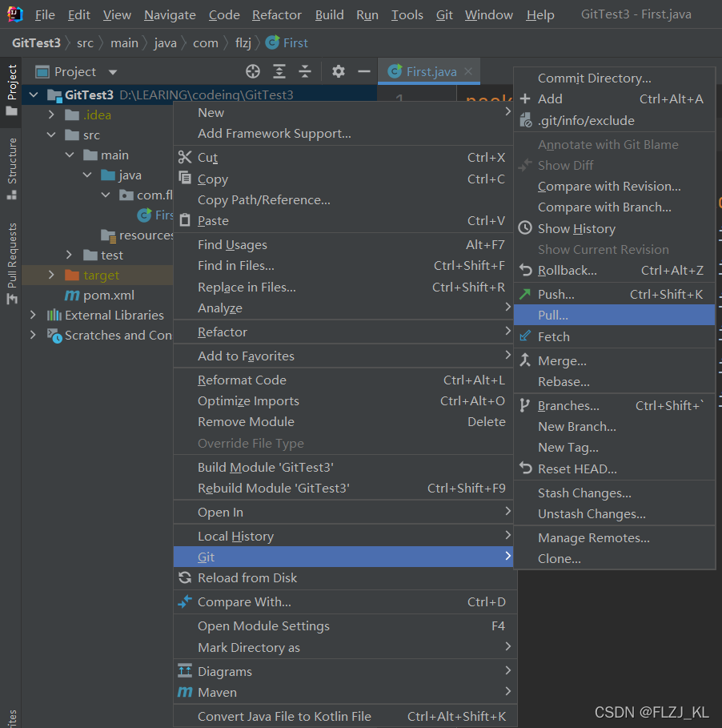This screenshot has width=722, height=728.
Task: Click the pom.xml Maven file icon
Action: [71, 295]
